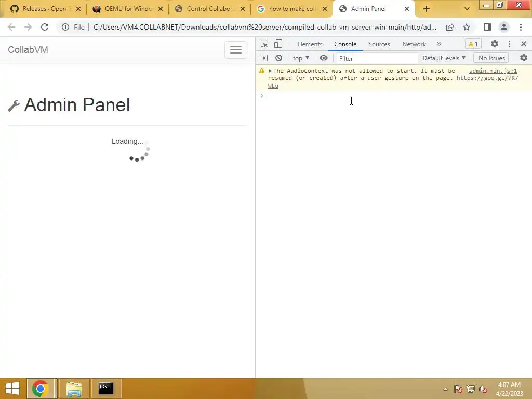Expand the AudioContext warning message

(x=270, y=71)
